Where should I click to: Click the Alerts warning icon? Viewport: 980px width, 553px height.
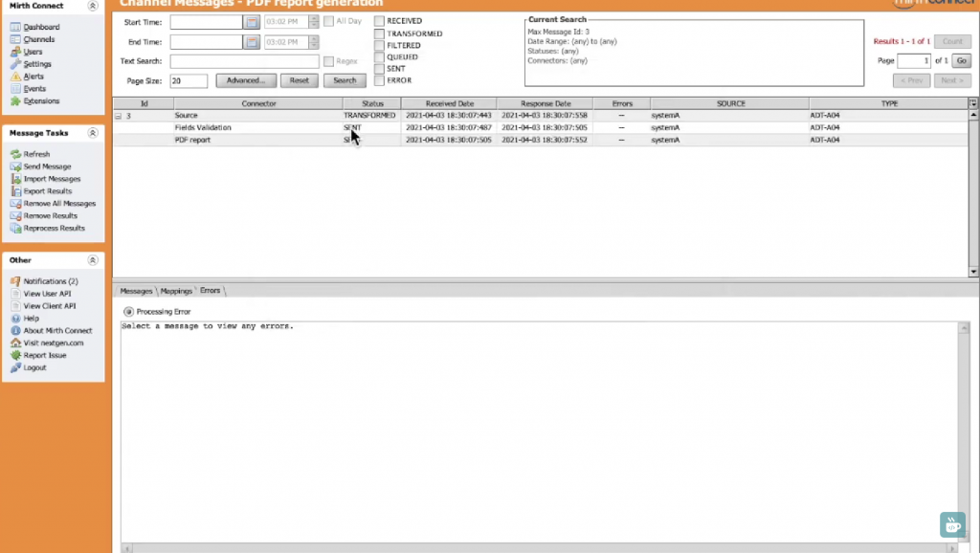15,77
